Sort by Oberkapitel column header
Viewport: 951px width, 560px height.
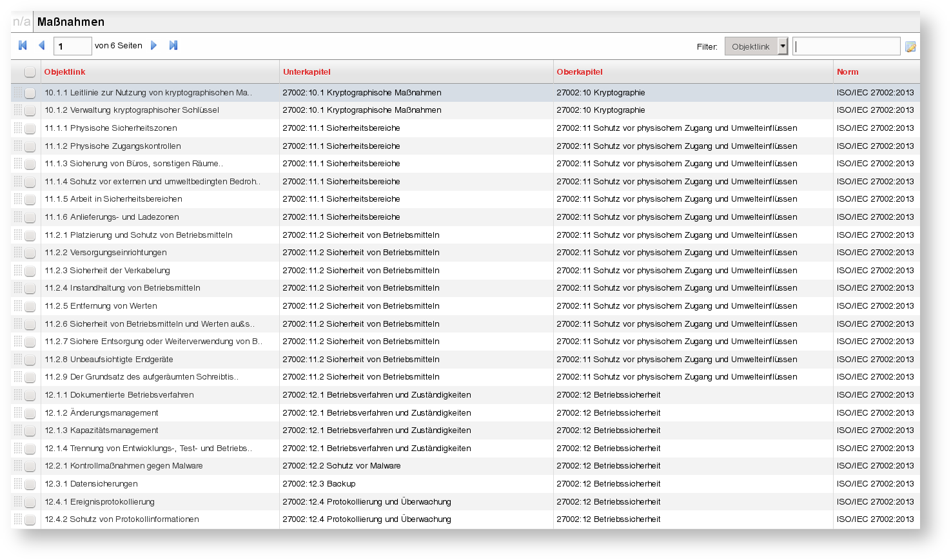point(579,72)
